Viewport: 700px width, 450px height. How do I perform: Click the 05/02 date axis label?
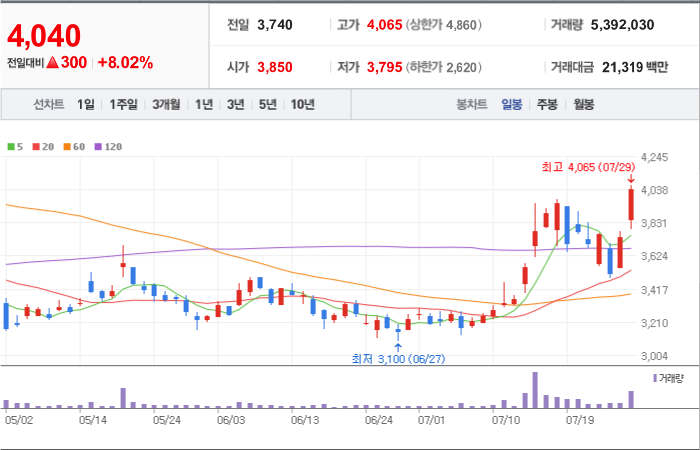point(18,420)
